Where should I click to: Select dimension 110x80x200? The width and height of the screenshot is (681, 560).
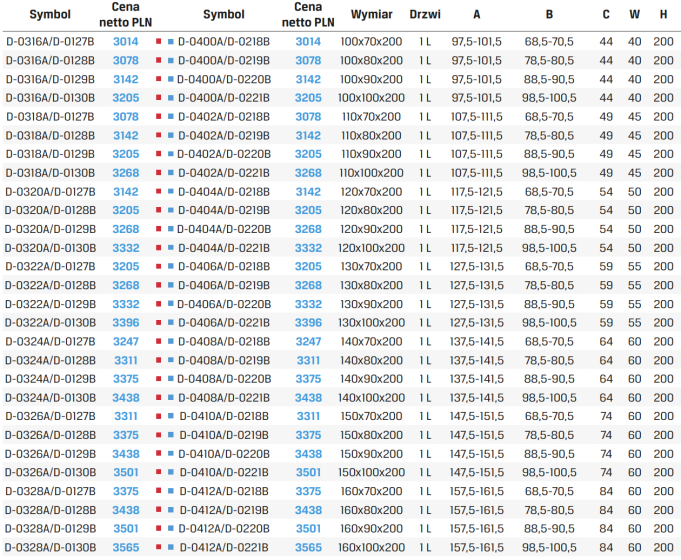click(x=371, y=136)
